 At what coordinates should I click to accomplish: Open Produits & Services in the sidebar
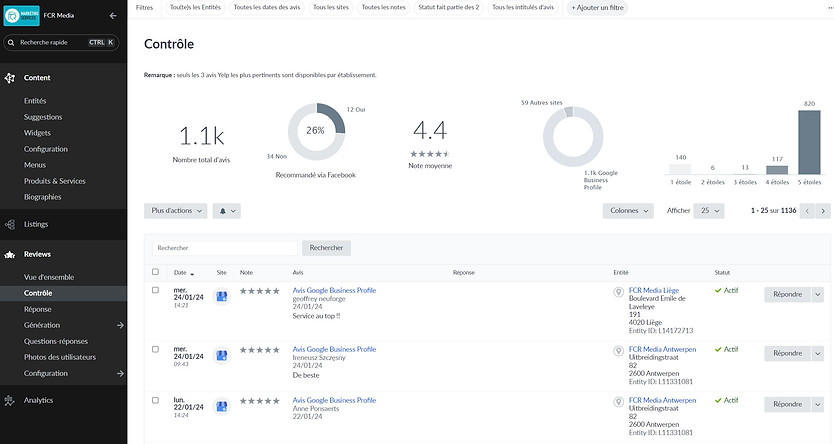(x=55, y=181)
